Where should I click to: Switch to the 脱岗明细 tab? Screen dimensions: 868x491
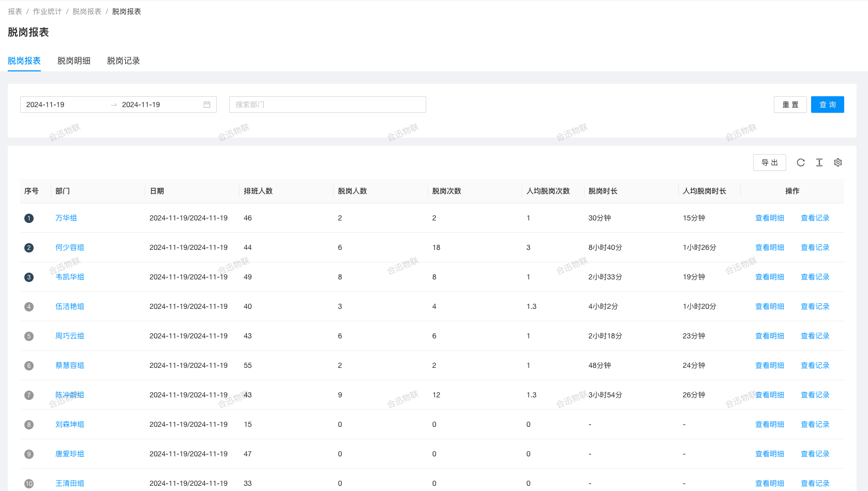[74, 61]
